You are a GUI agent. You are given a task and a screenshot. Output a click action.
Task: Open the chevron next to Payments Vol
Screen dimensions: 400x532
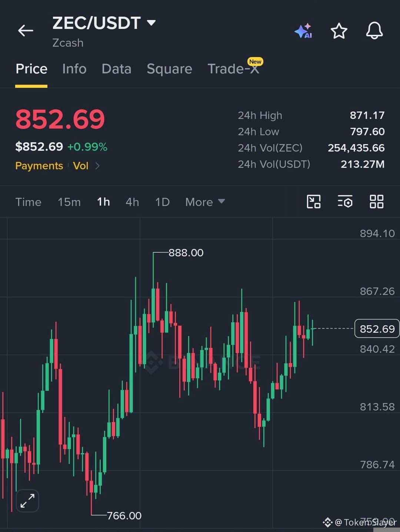pyautogui.click(x=97, y=166)
